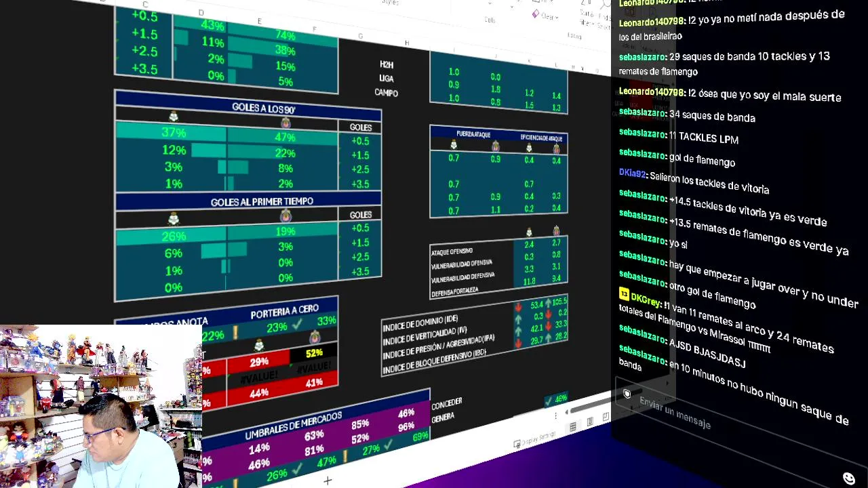Image resolution: width=868 pixels, height=488 pixels.
Task: Select the PORTERIA A CERO header cell
Action: point(284,312)
